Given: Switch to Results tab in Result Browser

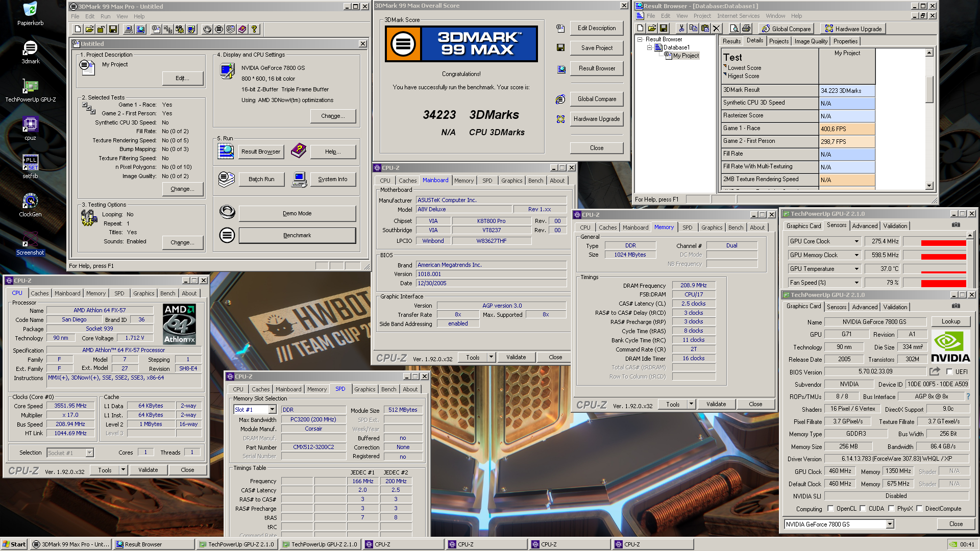Looking at the screenshot, I should [731, 41].
